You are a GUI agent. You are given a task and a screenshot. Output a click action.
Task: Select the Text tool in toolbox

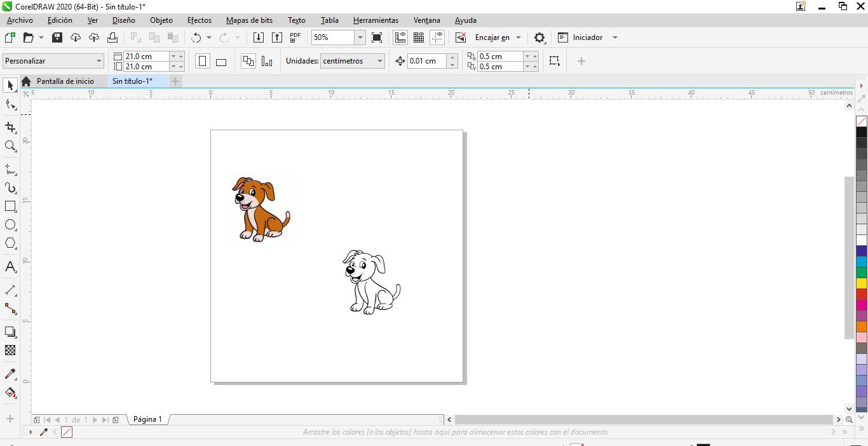coord(10,267)
